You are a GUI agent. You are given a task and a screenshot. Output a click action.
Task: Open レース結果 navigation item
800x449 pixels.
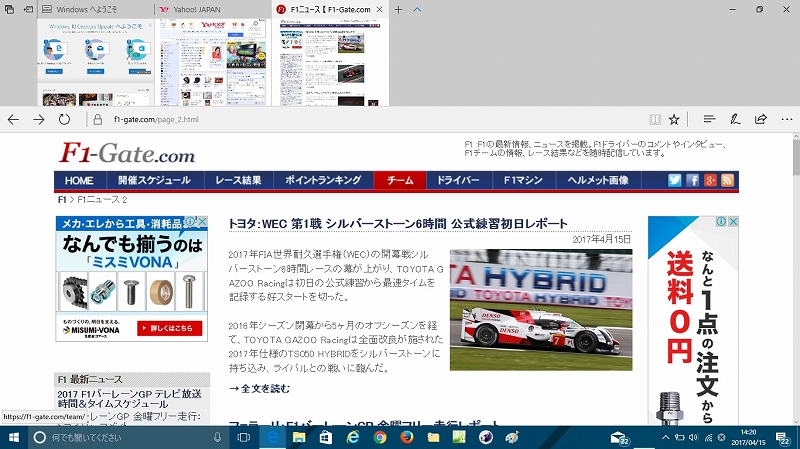coord(238,180)
